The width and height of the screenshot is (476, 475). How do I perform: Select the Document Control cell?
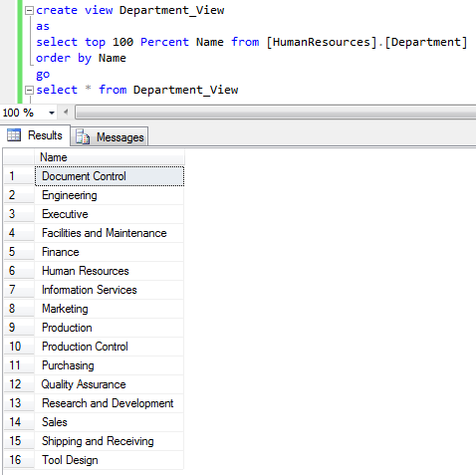point(110,176)
